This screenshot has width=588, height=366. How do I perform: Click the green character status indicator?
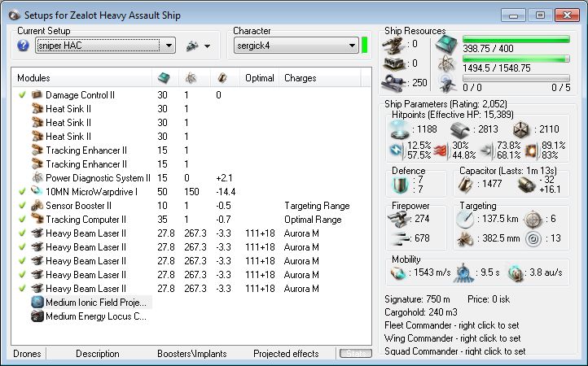(x=365, y=45)
